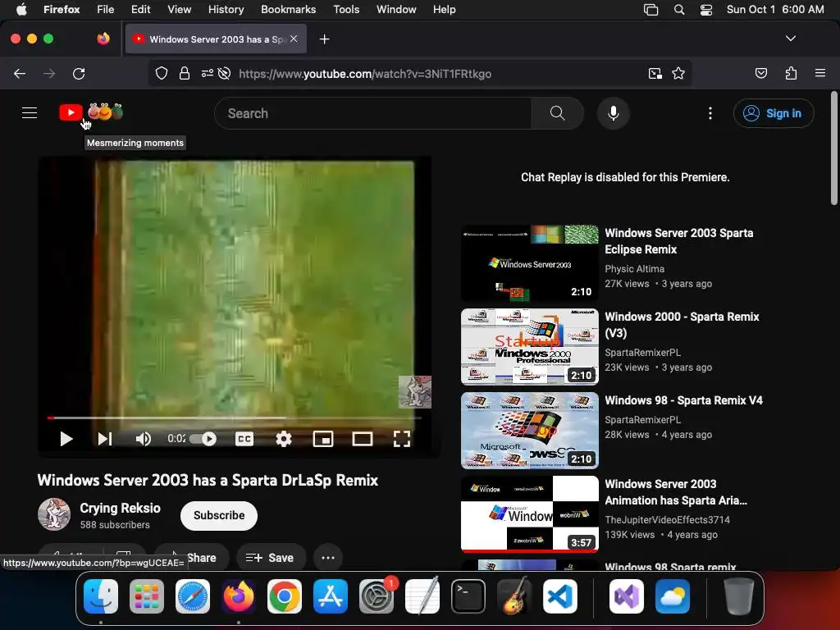Open Windows Server 2003 Animation Sparta Aria video

676,492
